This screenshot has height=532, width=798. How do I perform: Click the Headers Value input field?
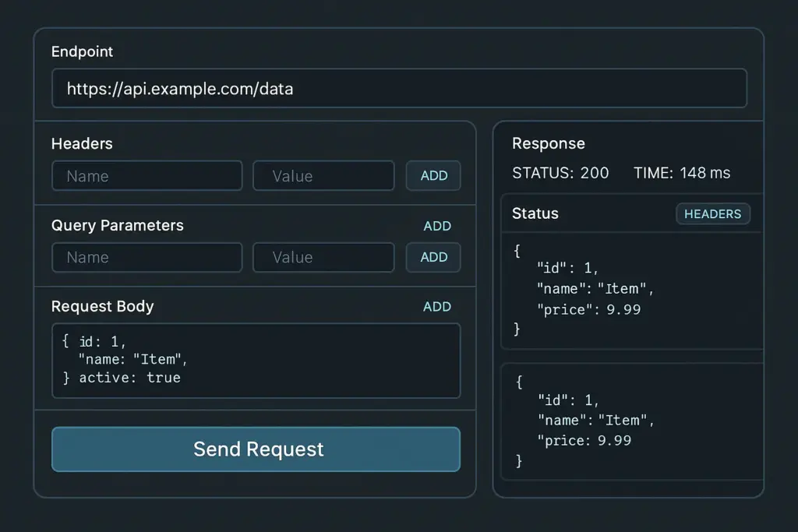tap(323, 175)
